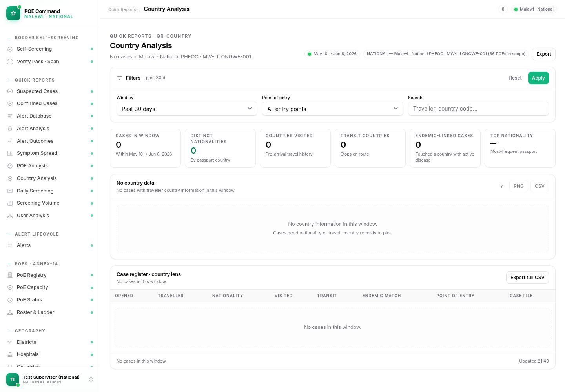The image size is (565, 392).
Task: Click the Distinct Nationalities card
Action: click(x=220, y=148)
